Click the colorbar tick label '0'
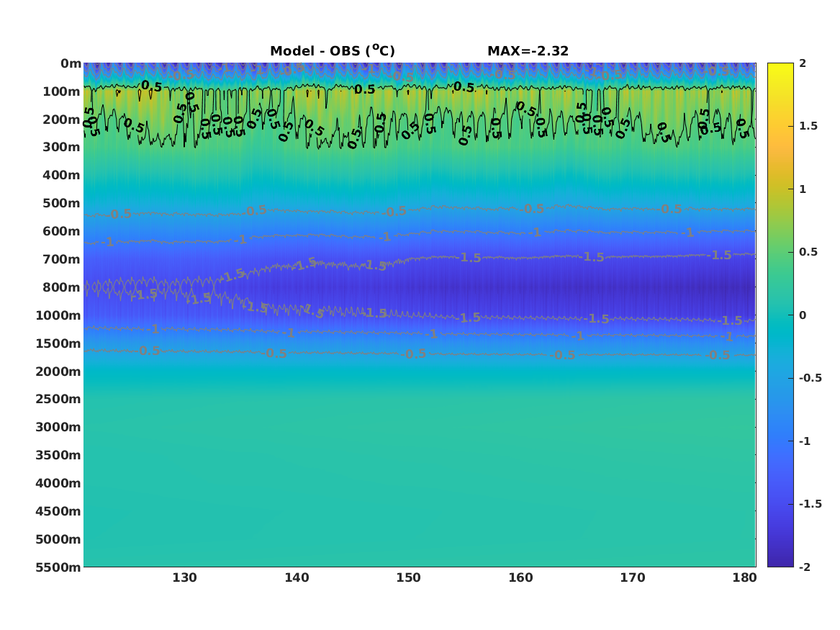 tap(803, 315)
